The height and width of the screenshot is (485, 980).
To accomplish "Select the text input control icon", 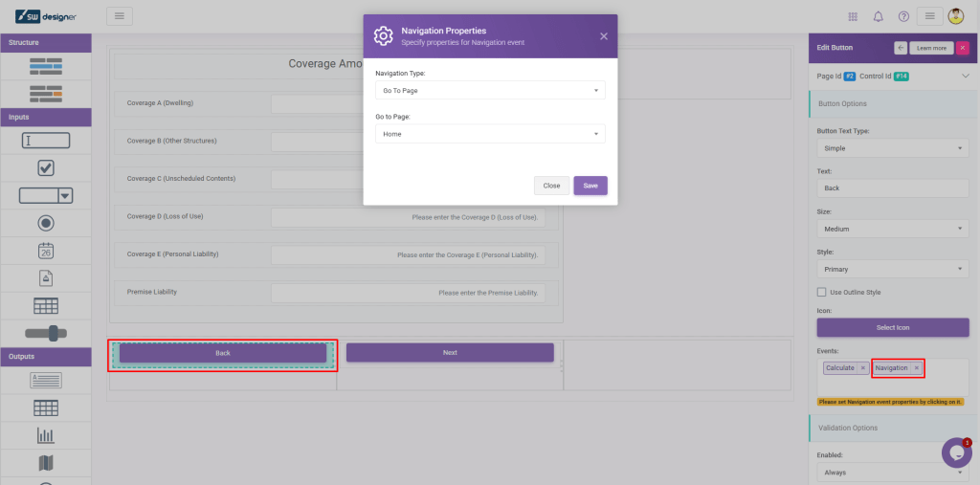I will click(45, 141).
